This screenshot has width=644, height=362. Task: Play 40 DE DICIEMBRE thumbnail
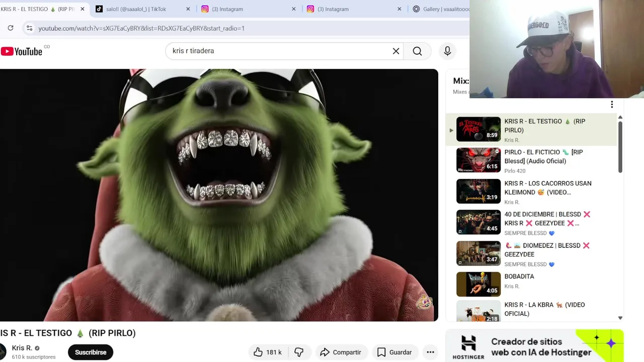478,222
